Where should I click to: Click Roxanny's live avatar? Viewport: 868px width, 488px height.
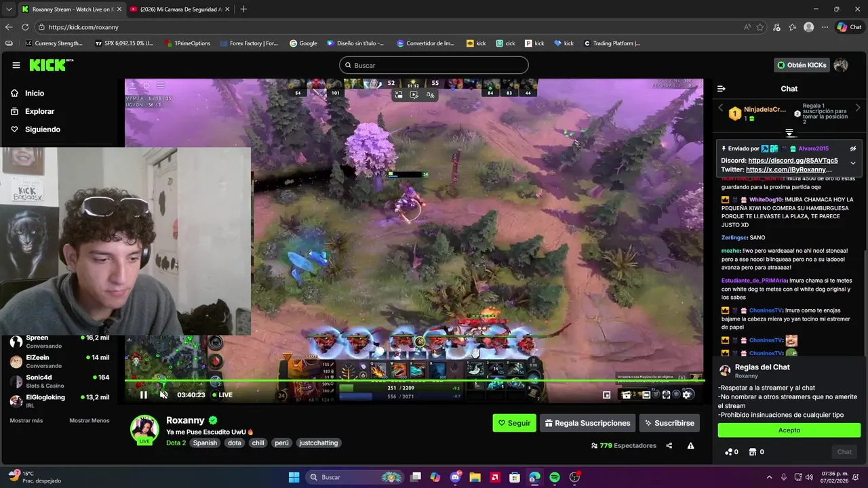144,429
